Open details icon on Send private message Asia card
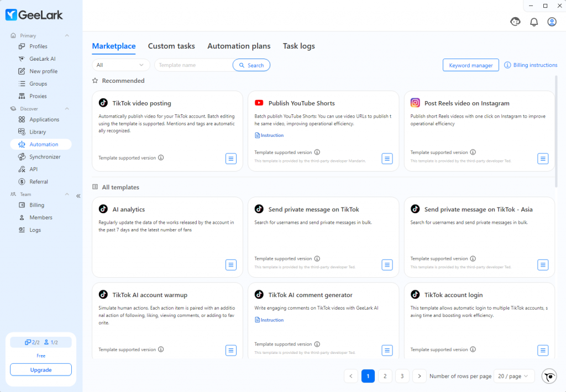Screen dimensions: 566x392 point(543,264)
